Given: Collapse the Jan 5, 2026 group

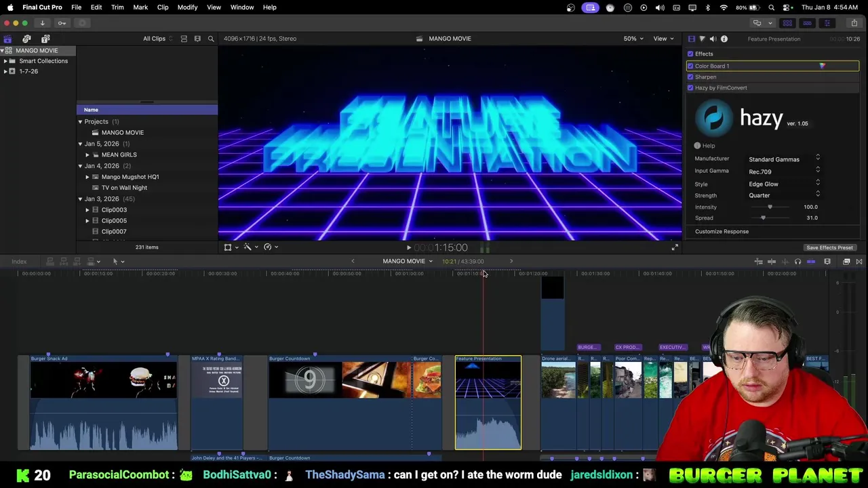Looking at the screenshot, I should pos(80,144).
